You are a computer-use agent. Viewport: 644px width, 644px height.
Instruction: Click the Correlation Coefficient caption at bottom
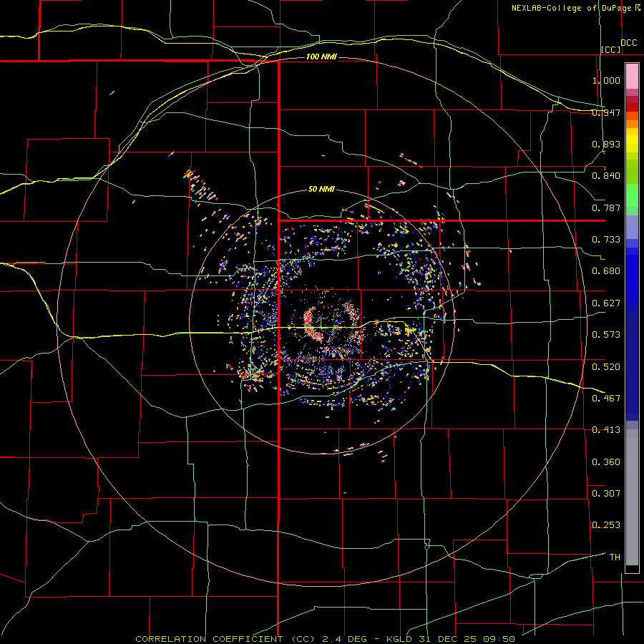tap(326, 639)
